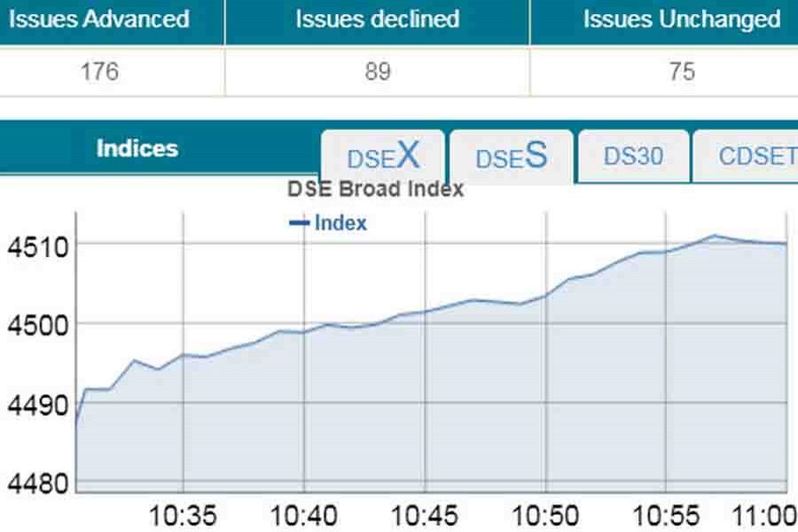The height and width of the screenshot is (532, 798).
Task: Click the chart line's highest peak point
Action: click(x=715, y=236)
